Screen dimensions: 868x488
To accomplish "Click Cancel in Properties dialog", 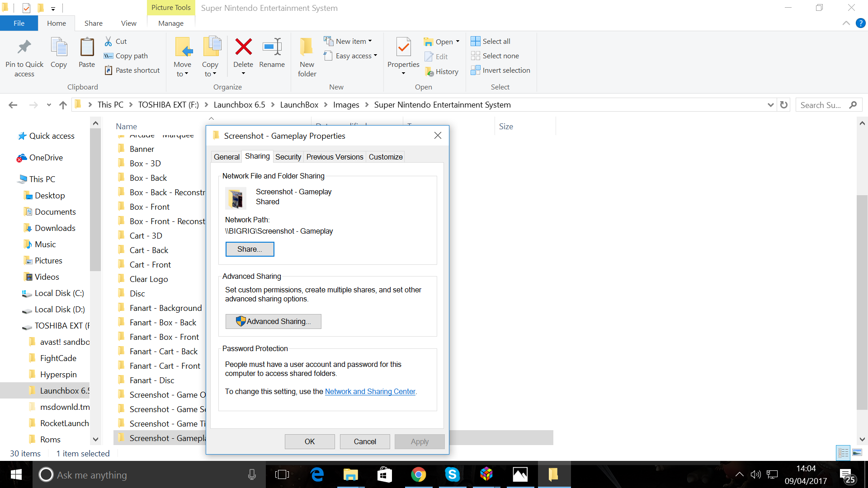I will pos(365,441).
